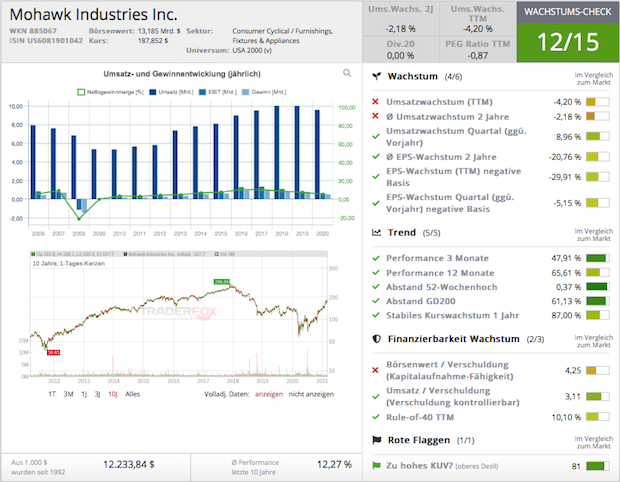Click the Abstand 52-Wochenhoch comparison bar

(597, 287)
